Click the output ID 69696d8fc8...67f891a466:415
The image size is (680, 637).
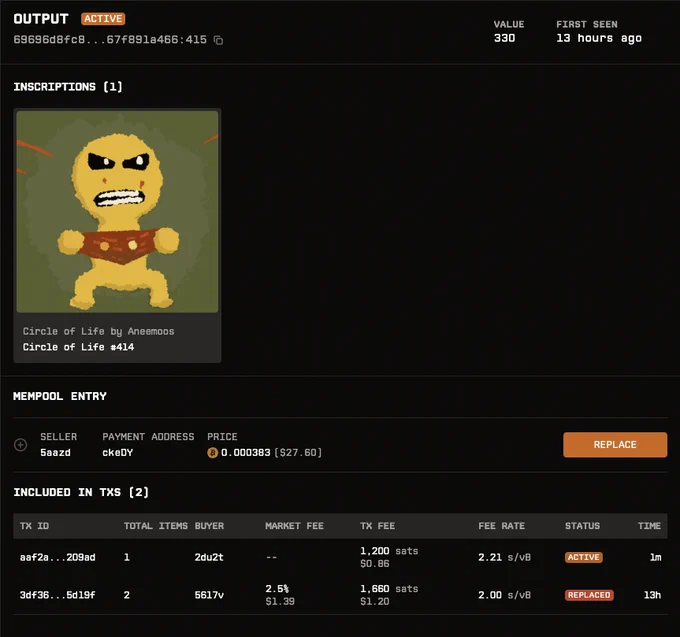[x=110, y=40]
